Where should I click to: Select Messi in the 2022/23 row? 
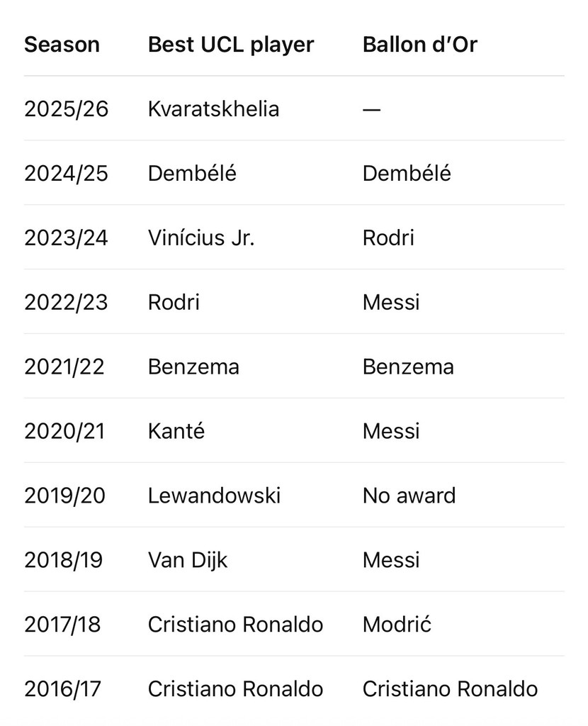point(391,302)
